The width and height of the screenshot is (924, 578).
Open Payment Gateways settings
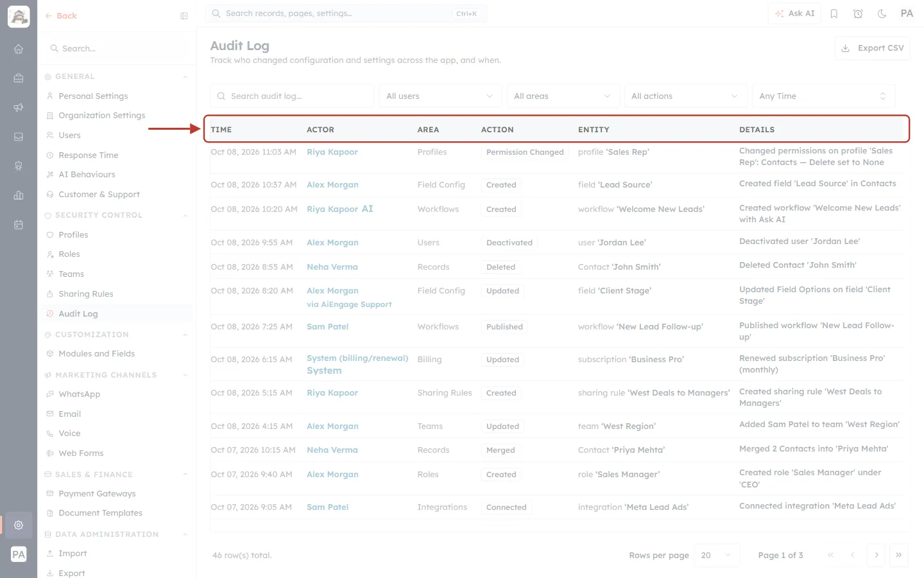pos(97,494)
